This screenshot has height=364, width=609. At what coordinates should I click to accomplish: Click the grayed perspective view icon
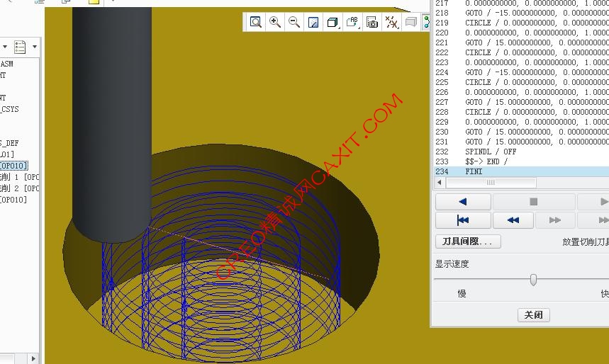click(x=411, y=22)
